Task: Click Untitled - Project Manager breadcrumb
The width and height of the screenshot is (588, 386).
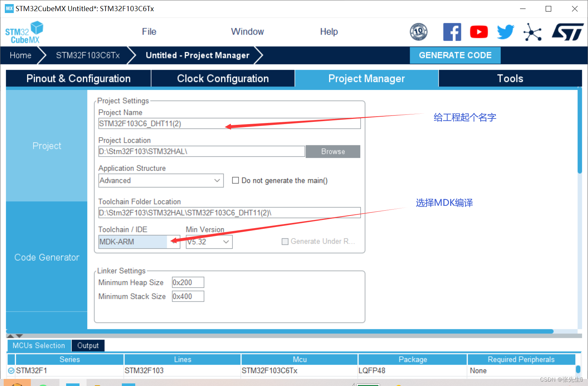Action: (198, 55)
